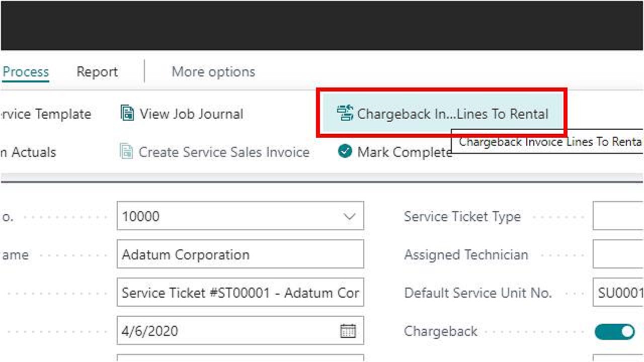This screenshot has width=644, height=362.
Task: Click Chargeback In...Lines To Rental text
Action: click(452, 114)
